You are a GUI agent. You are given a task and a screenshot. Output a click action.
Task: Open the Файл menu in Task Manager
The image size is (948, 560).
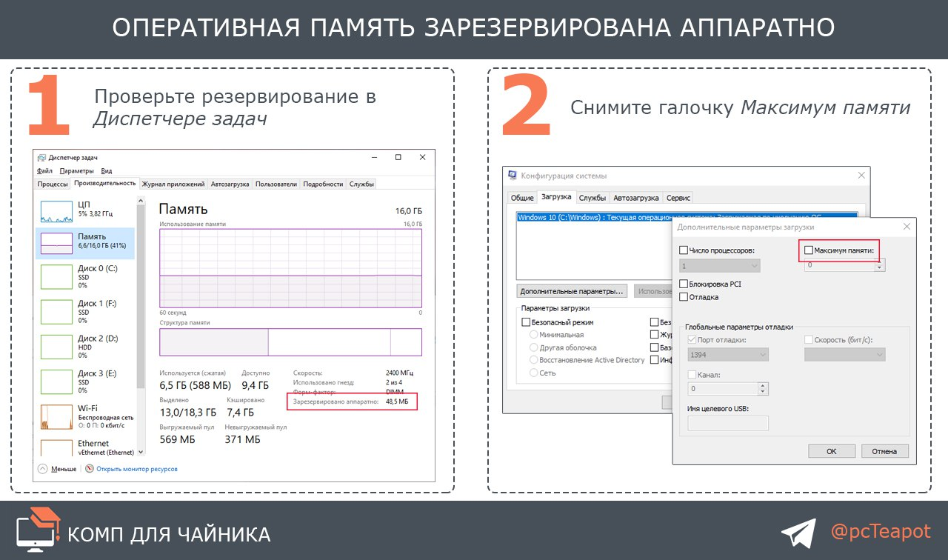click(x=44, y=170)
